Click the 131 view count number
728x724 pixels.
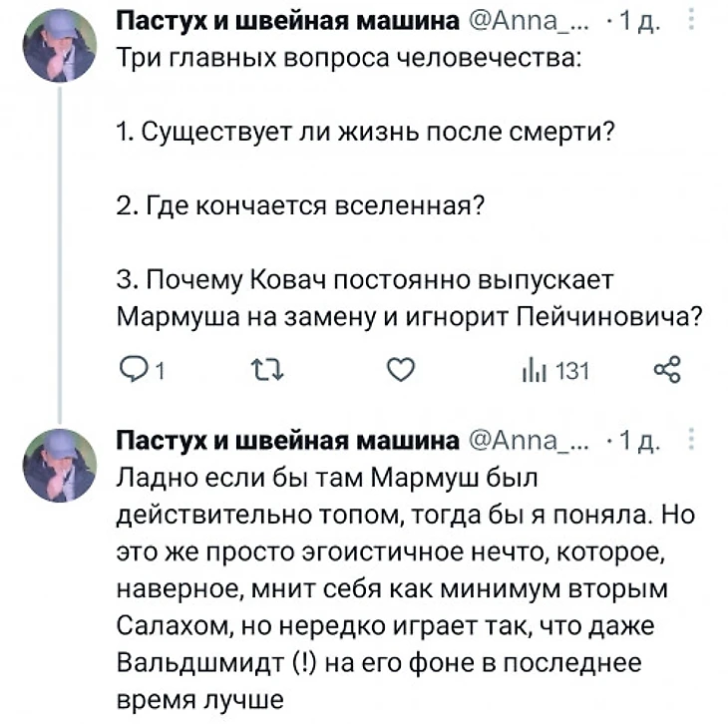tap(572, 372)
